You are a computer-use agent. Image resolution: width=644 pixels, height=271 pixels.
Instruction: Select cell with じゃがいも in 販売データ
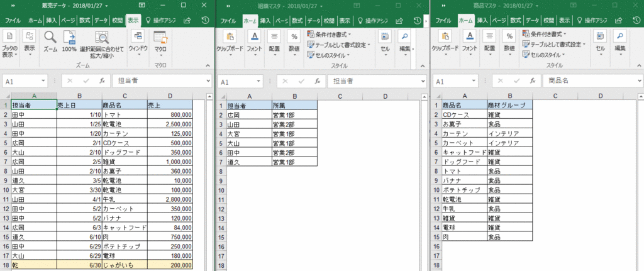point(125,265)
